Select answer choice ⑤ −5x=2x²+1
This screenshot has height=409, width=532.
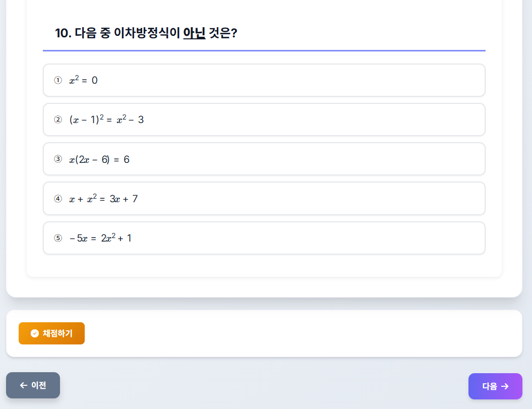pos(264,238)
